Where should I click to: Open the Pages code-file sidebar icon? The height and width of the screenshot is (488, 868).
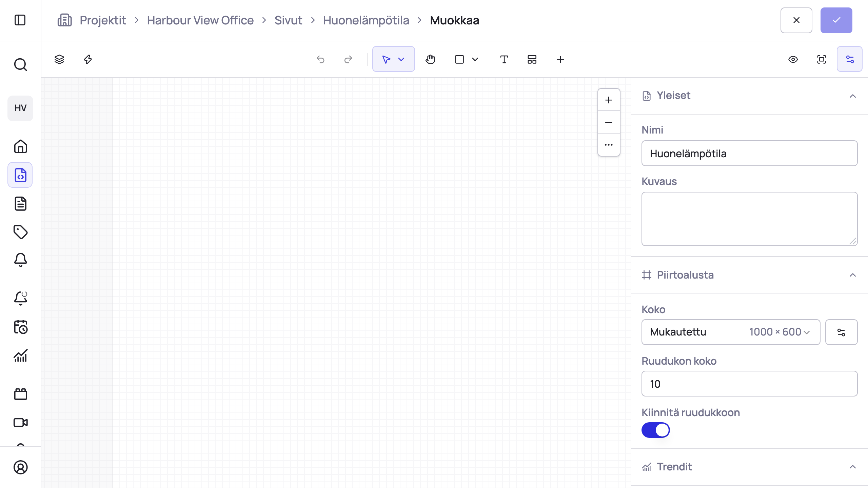[20, 175]
